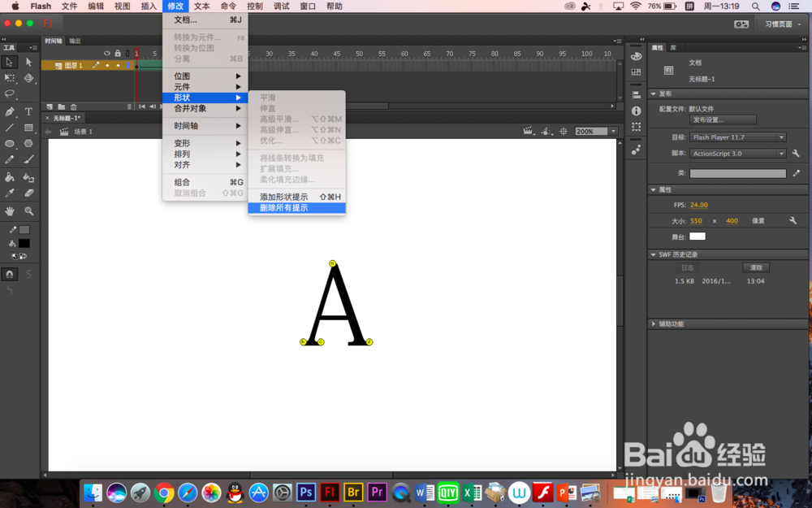Select the 3D Rotation tool
Viewport: 812px width, 508px height.
pyautogui.click(x=28, y=78)
